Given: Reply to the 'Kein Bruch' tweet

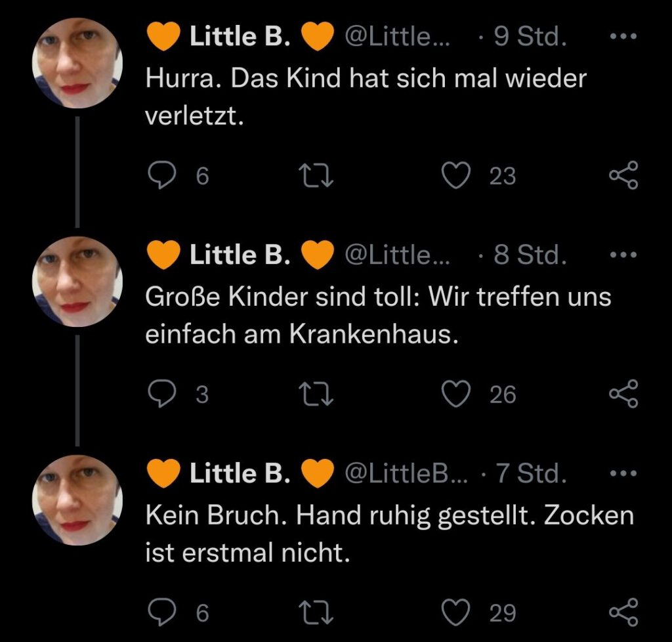Looking at the screenshot, I should 159,612.
